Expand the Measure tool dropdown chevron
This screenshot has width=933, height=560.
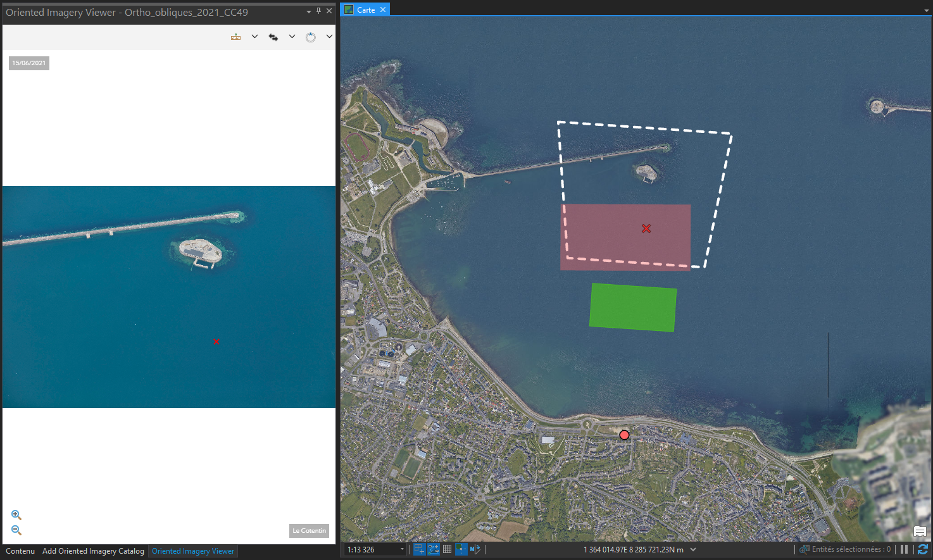point(254,36)
